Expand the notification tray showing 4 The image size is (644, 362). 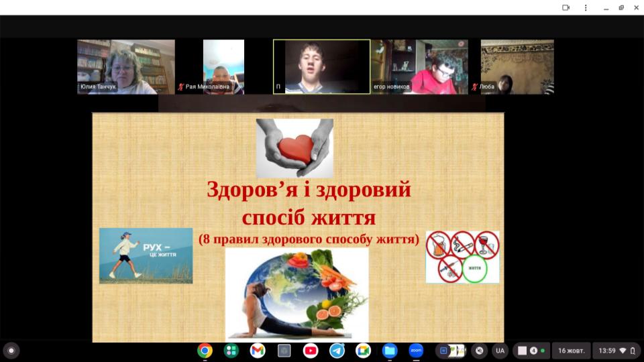point(531,350)
